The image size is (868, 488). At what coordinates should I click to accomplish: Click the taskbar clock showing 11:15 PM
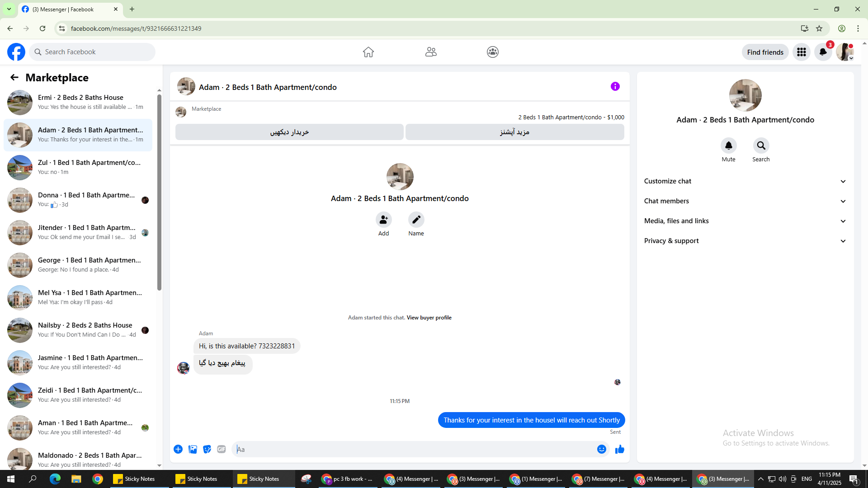pyautogui.click(x=830, y=479)
